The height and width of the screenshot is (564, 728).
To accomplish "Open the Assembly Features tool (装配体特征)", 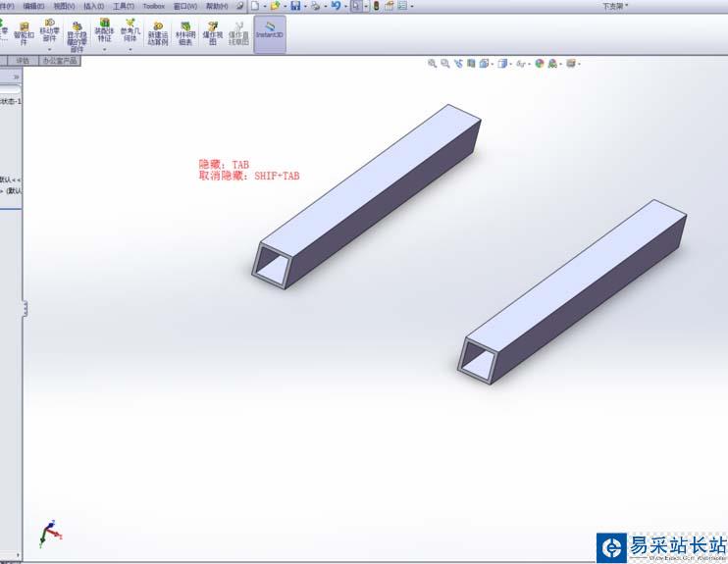I will click(x=104, y=30).
